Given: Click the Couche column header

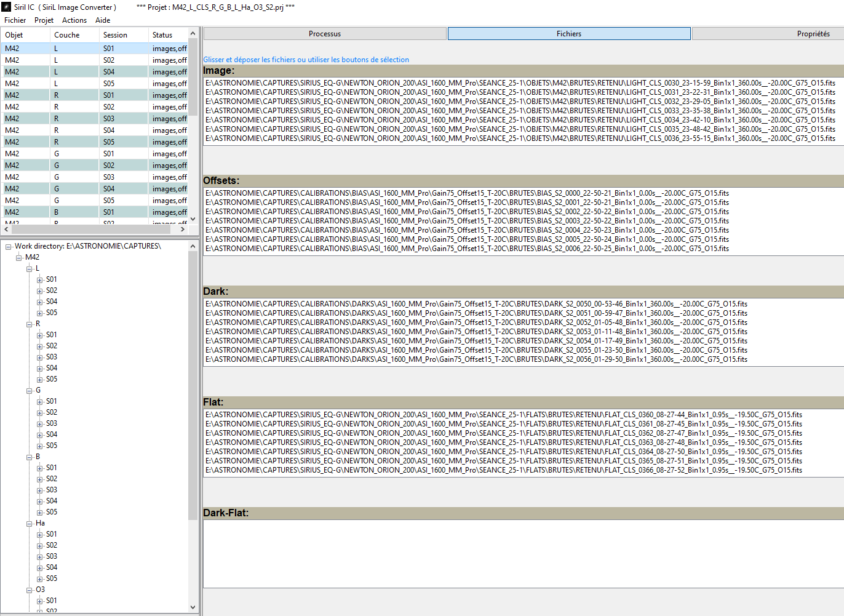Looking at the screenshot, I should click(x=67, y=35).
